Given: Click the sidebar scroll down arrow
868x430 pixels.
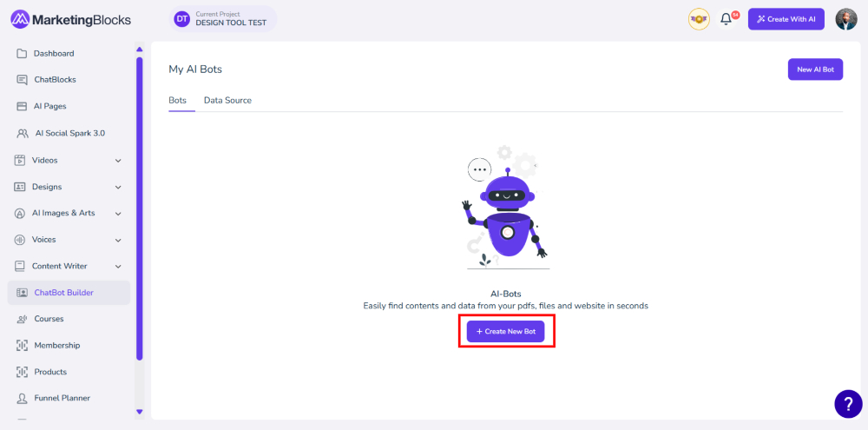Looking at the screenshot, I should tap(140, 412).
